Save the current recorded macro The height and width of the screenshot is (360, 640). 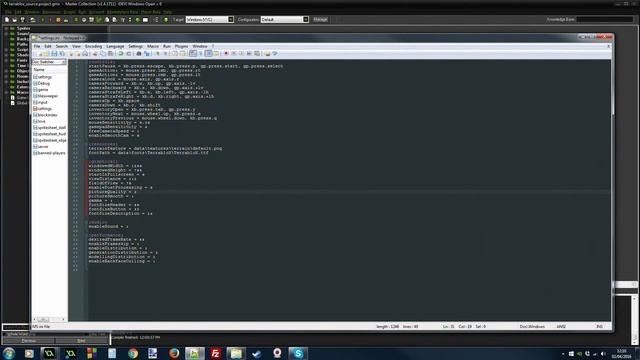[257, 53]
